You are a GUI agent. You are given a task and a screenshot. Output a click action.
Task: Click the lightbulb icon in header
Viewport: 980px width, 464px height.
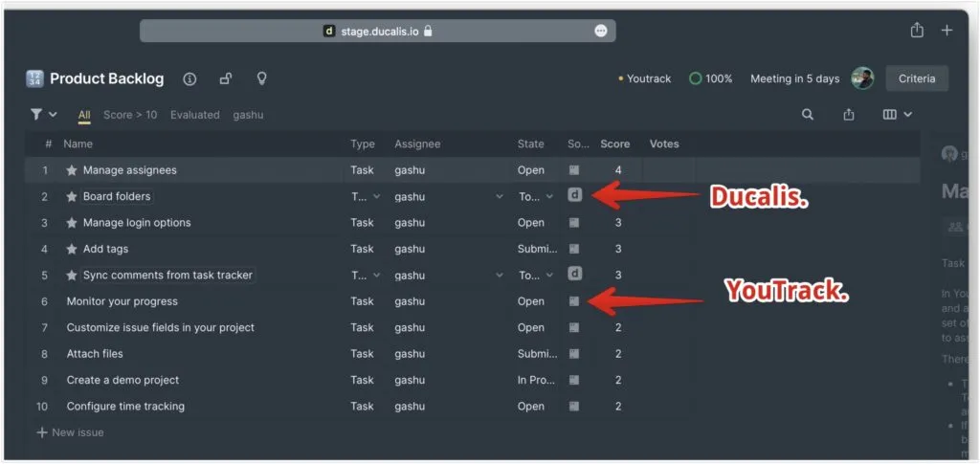coord(261,78)
